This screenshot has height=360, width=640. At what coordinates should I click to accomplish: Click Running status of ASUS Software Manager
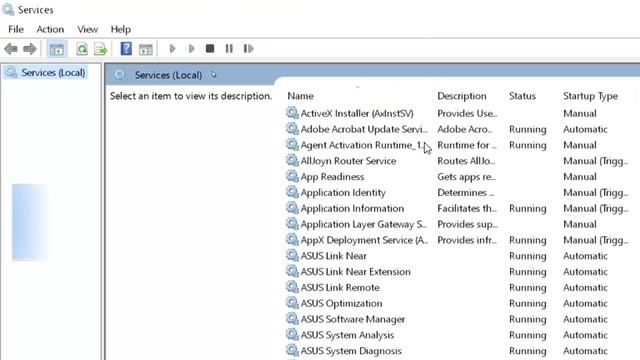(x=527, y=320)
